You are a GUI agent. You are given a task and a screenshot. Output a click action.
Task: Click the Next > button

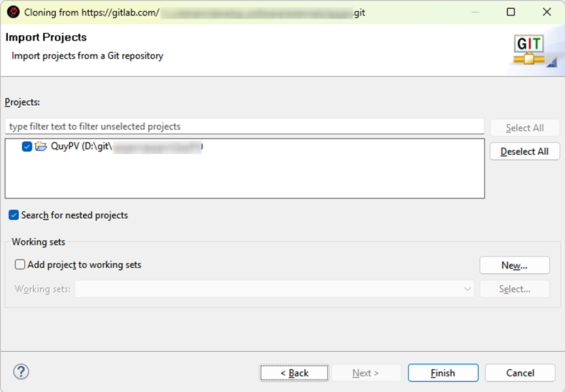[365, 373]
